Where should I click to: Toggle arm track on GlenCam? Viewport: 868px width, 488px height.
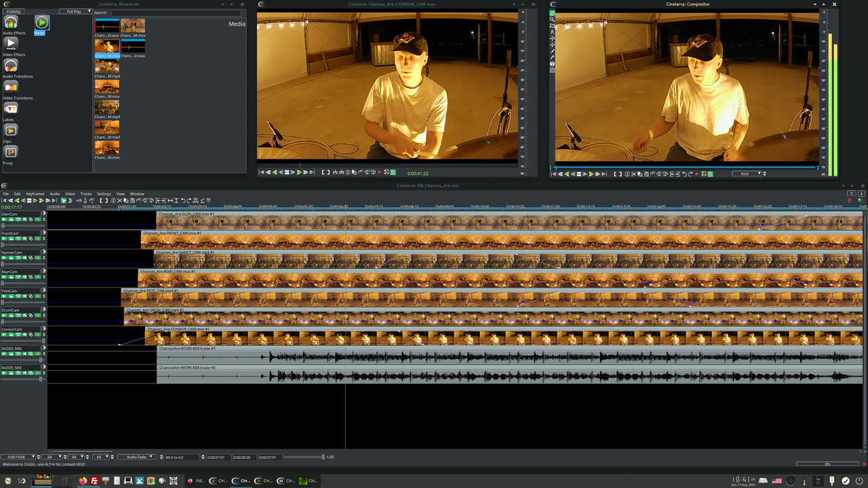tap(11, 219)
